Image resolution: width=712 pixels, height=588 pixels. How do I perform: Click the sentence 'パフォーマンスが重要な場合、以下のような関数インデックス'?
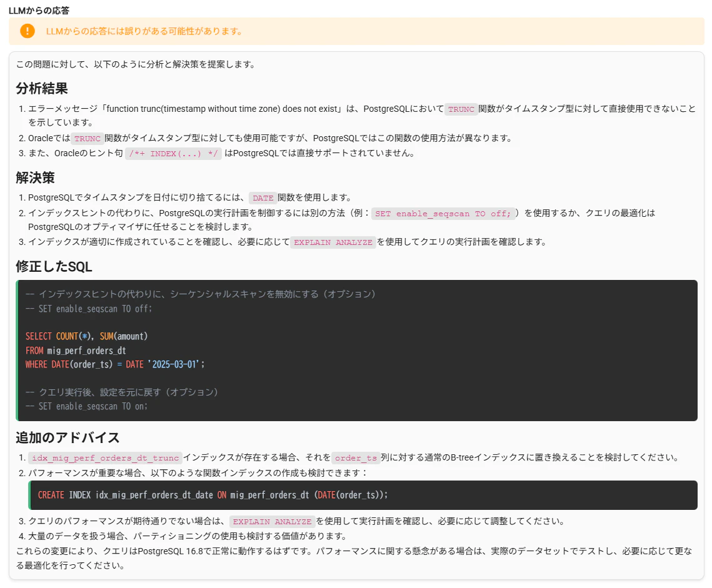(198, 473)
